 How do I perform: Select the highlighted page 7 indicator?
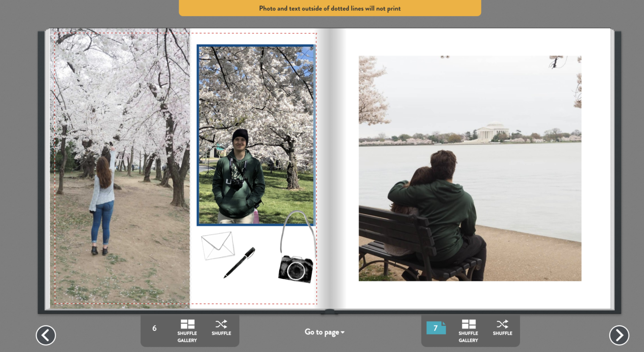[436, 328]
